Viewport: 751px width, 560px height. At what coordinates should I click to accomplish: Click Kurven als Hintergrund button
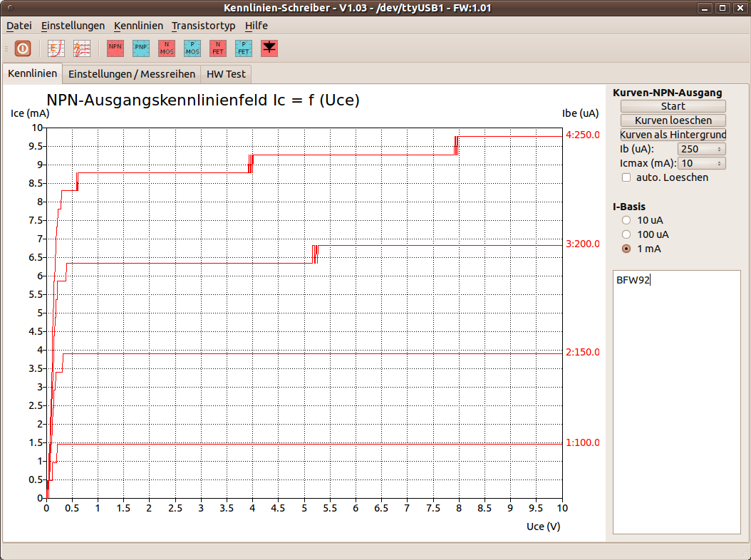[673, 135]
